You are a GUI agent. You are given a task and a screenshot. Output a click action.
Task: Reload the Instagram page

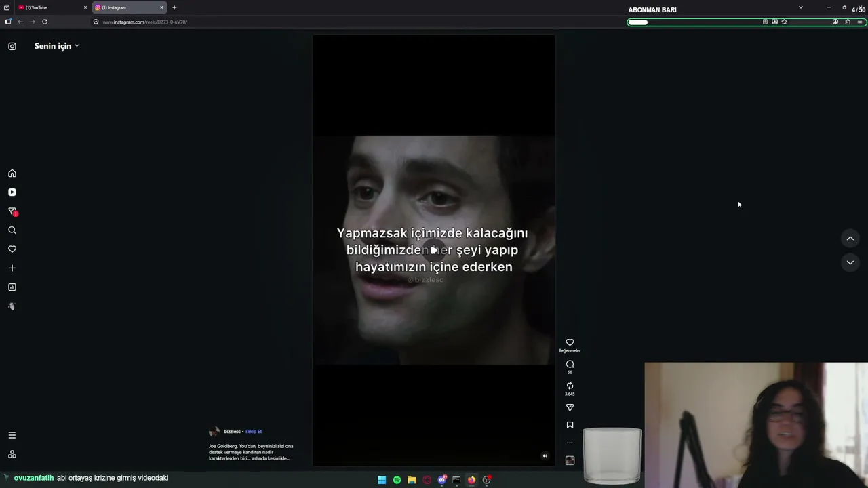coord(45,22)
